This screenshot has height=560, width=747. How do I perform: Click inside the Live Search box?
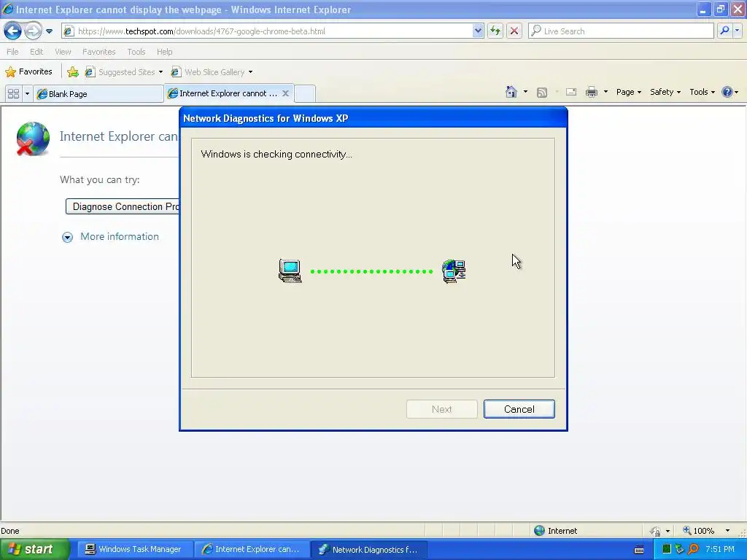pyautogui.click(x=621, y=31)
